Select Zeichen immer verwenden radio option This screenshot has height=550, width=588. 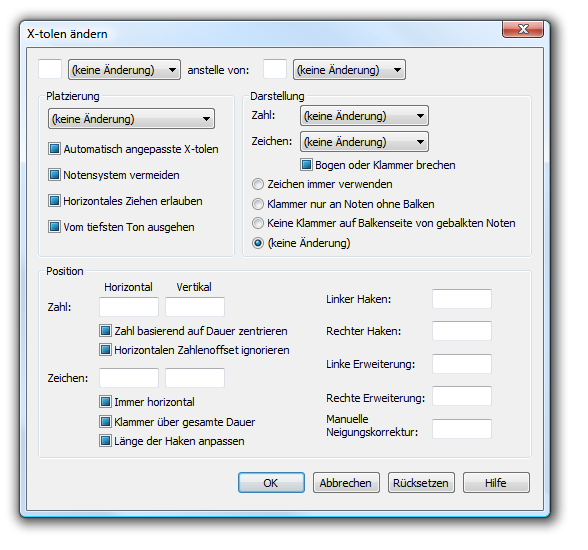(258, 184)
